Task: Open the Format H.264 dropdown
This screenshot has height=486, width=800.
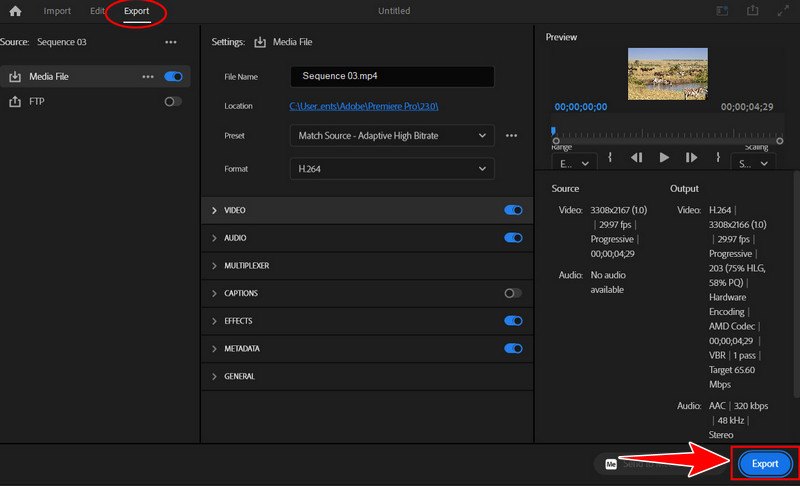Action: pyautogui.click(x=392, y=169)
